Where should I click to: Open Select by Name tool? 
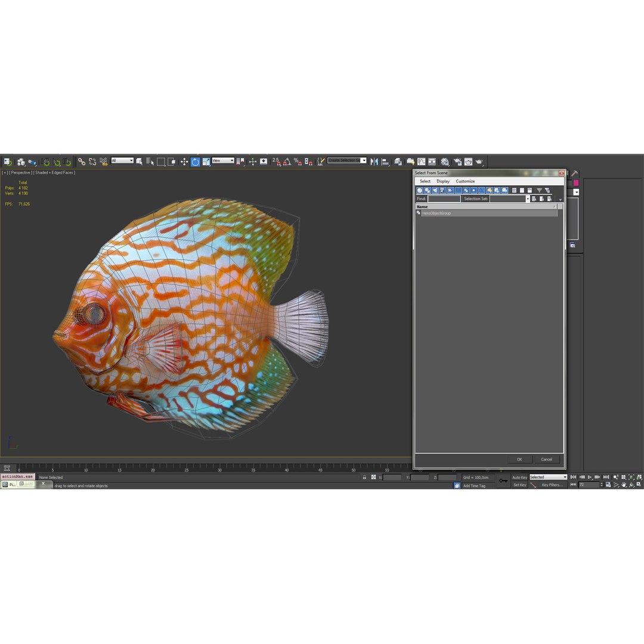tap(150, 162)
